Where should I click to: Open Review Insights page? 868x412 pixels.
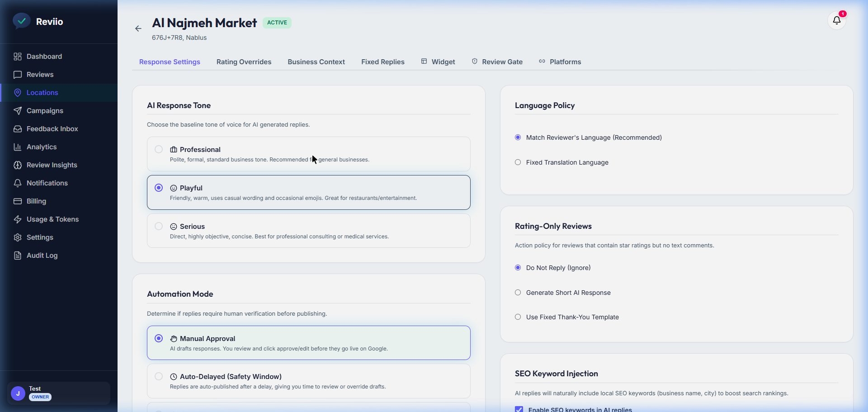(x=59, y=165)
